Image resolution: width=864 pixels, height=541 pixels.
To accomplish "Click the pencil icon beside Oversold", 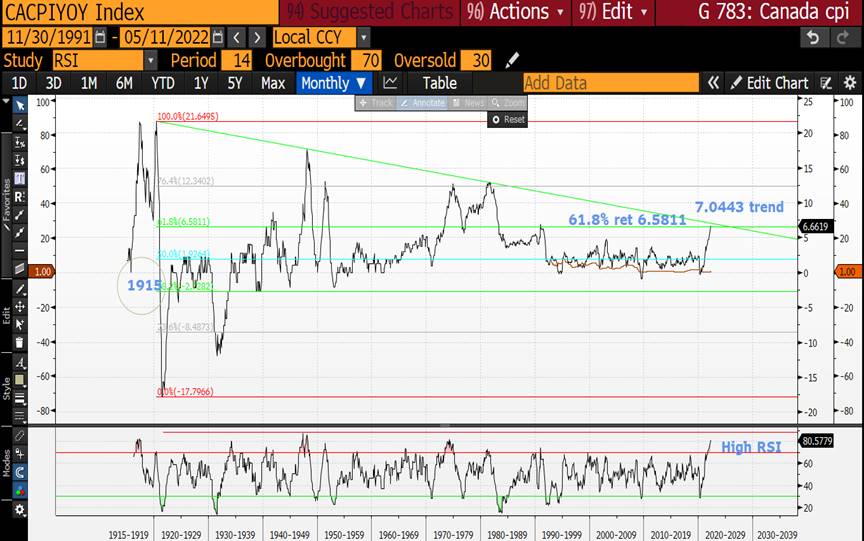I will 512,59.
